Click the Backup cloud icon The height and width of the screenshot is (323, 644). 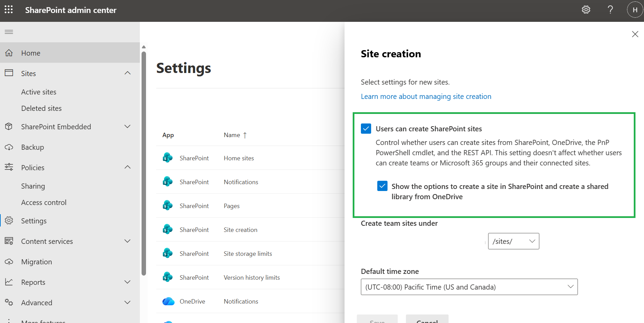[x=9, y=147]
